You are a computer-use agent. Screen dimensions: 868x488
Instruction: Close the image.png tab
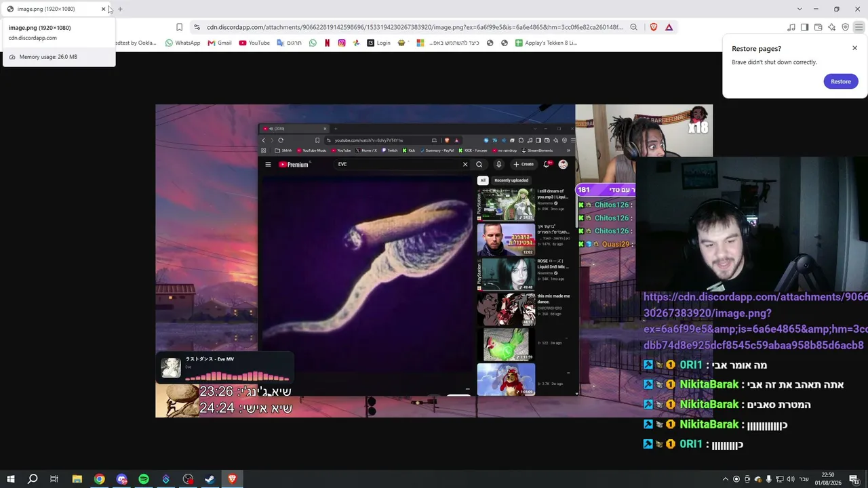tap(103, 9)
